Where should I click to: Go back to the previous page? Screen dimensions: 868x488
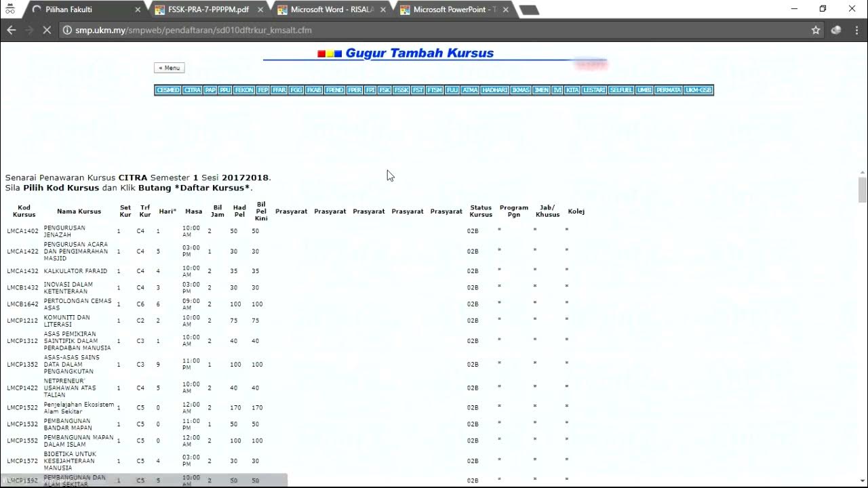pos(11,30)
